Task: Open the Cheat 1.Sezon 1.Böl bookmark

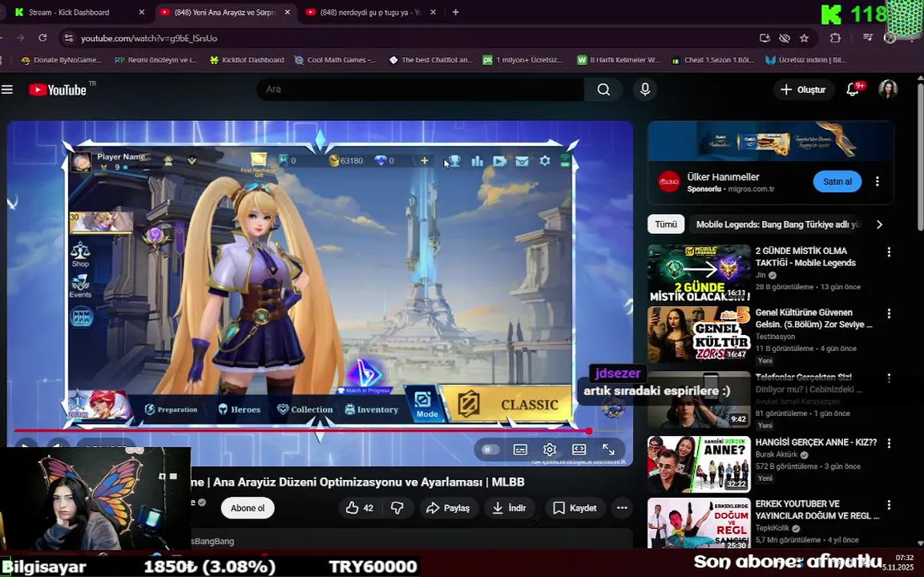Action: (x=713, y=59)
